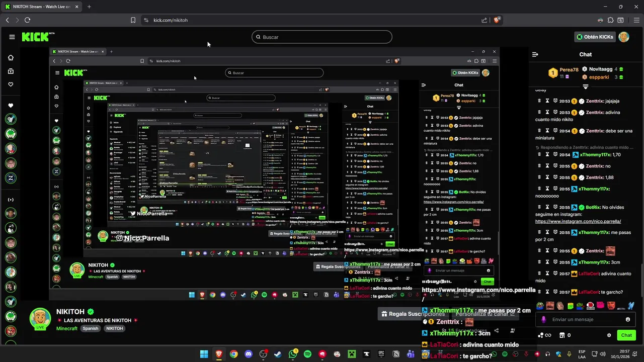Image resolution: width=644 pixels, height=362 pixels.
Task: Share the page using address bar icon
Action: [484, 20]
